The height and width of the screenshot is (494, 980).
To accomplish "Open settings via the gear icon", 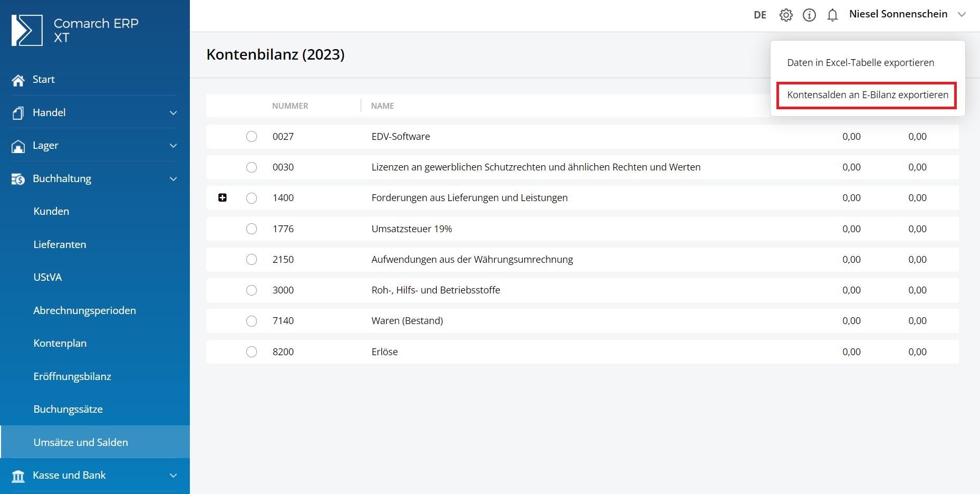I will click(786, 15).
